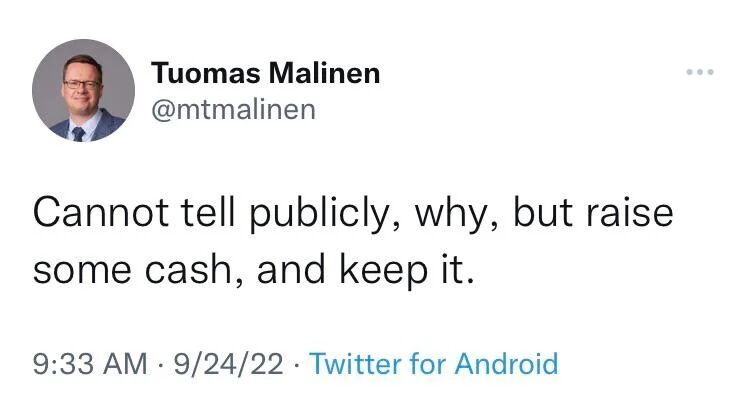Image resolution: width=750 pixels, height=397 pixels.
Task: Click the word "Twitter" in source label
Action: click(356, 364)
